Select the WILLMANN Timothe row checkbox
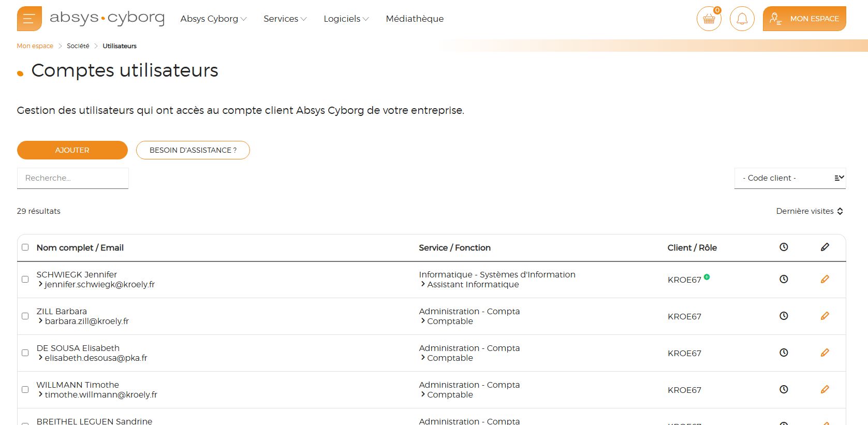The image size is (868, 425). pos(25,389)
